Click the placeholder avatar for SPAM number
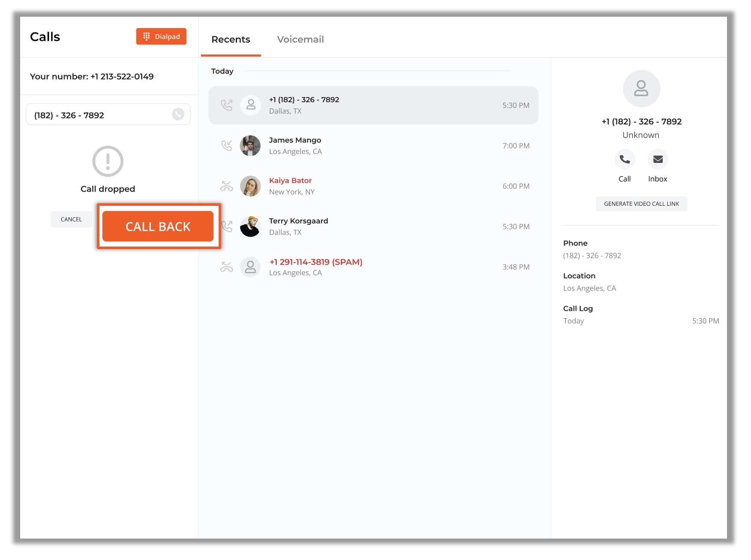The width and height of the screenshot is (751, 560). 250,267
